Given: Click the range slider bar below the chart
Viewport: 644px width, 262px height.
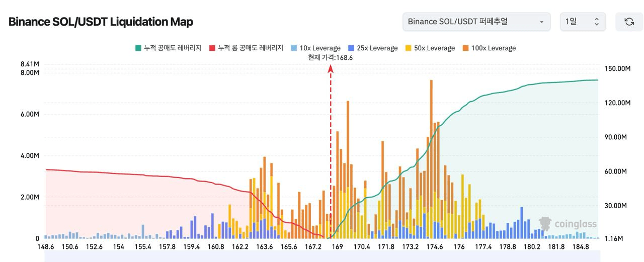Looking at the screenshot, I should [322, 256].
